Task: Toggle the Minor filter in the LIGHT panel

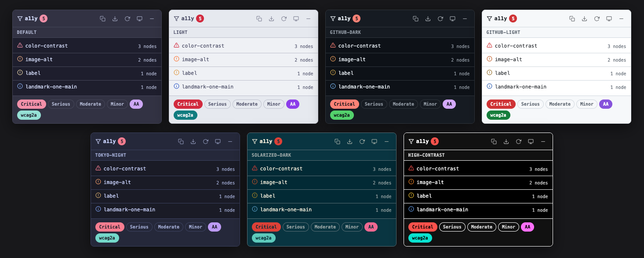Action: [x=274, y=104]
